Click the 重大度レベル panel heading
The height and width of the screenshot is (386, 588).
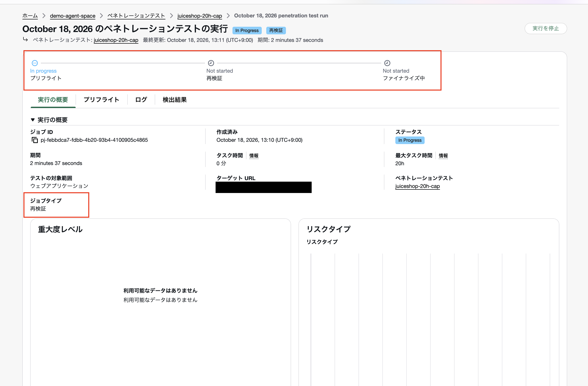60,229
